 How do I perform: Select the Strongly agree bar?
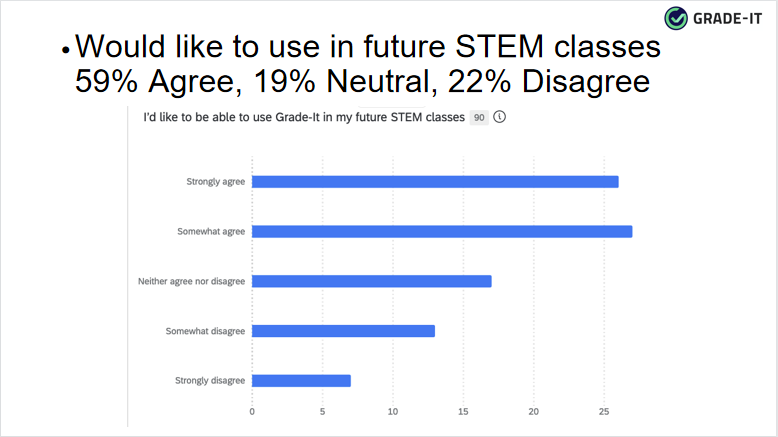tap(435, 181)
